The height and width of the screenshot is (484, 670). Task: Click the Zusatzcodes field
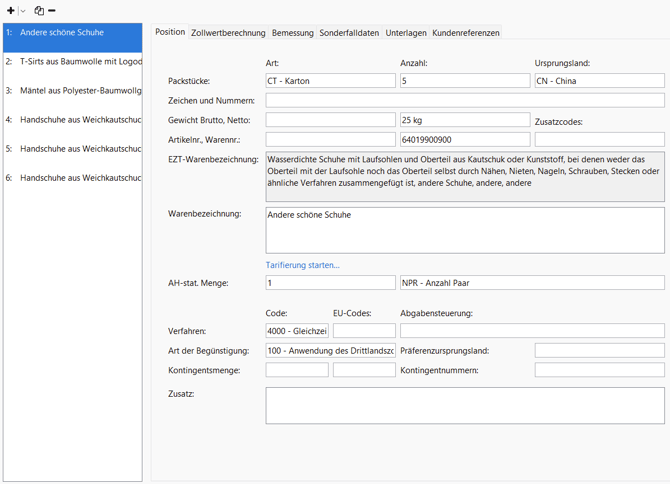point(599,140)
